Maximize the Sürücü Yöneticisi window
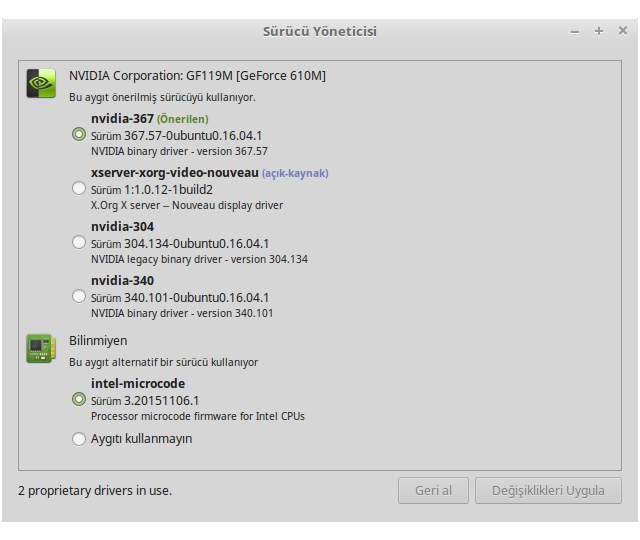The image size is (640, 540). pos(599,31)
